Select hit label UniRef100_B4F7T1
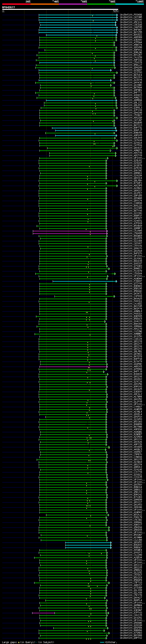This screenshot has height=644, width=146. pos(131,93)
